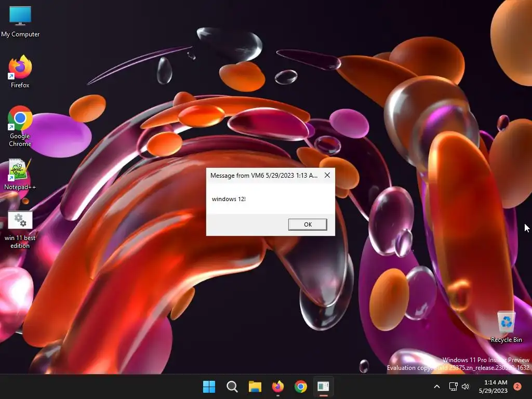Open File Explorer from the taskbar
This screenshot has width=532, height=399.
pos(255,387)
